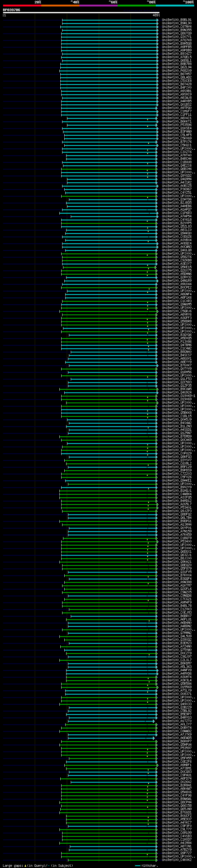Click the hit label UniRef100_B9V2Y9
Screen dimensions: 197x868
(176, 487)
